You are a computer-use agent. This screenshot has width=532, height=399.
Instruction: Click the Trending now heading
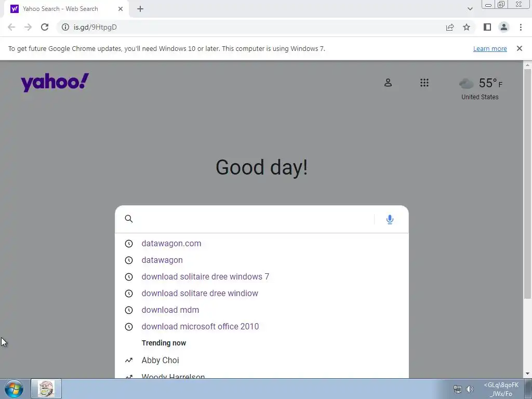coord(164,343)
